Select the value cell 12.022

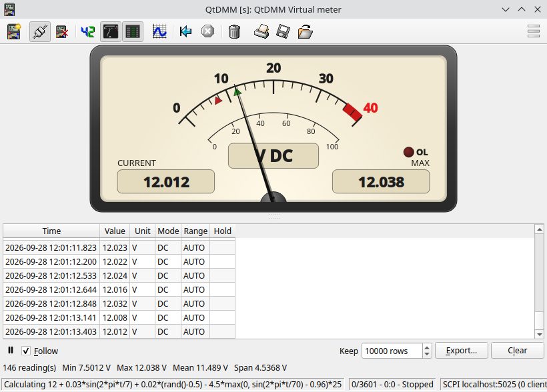[x=115, y=261]
